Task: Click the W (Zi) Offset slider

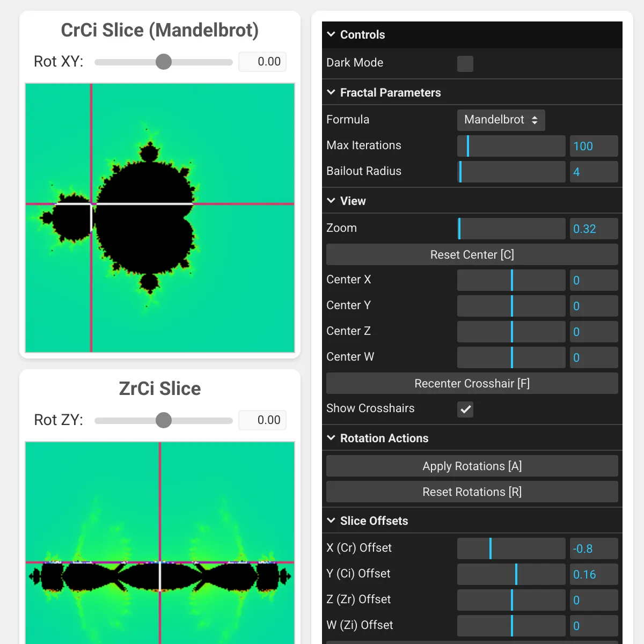Action: (511, 626)
